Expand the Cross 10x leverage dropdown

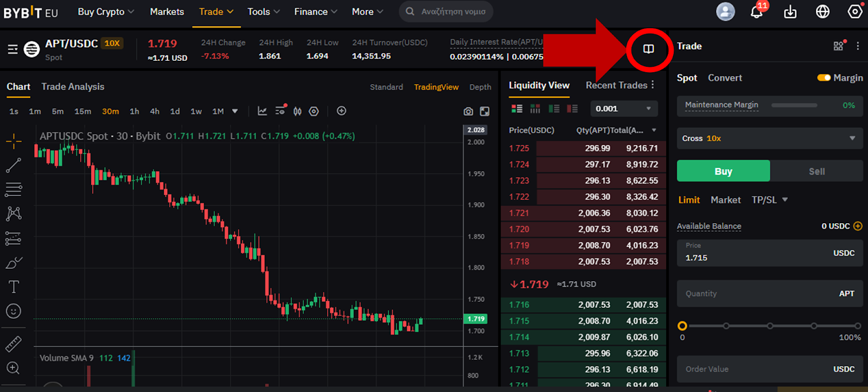coord(769,138)
